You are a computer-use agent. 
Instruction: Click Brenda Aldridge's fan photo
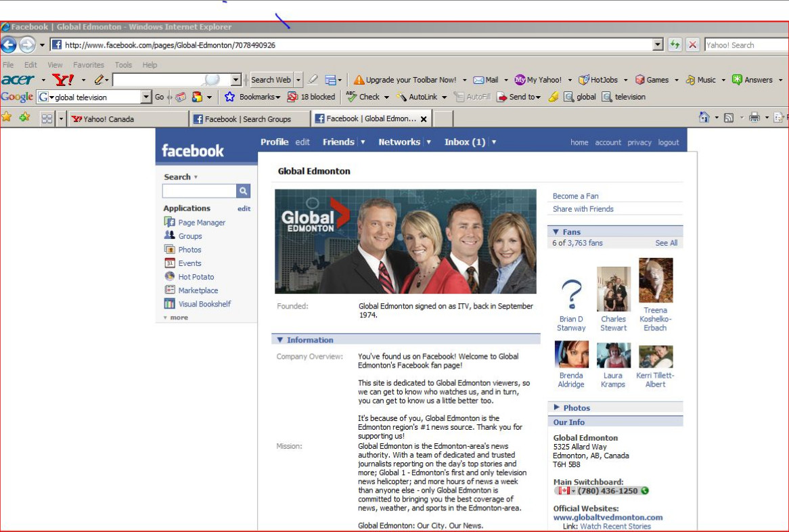(572, 355)
